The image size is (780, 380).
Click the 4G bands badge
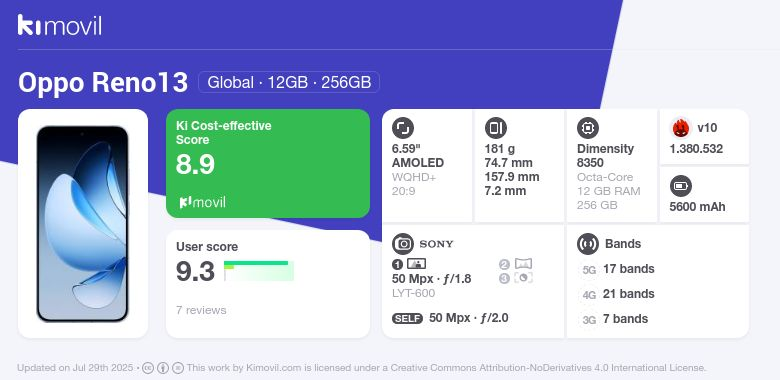coord(589,294)
